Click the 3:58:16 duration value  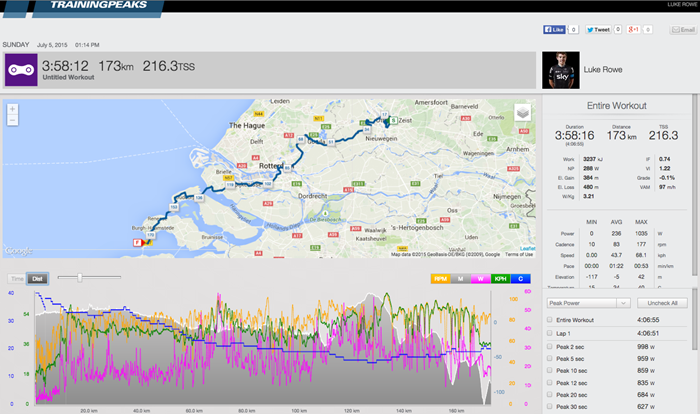(x=575, y=136)
